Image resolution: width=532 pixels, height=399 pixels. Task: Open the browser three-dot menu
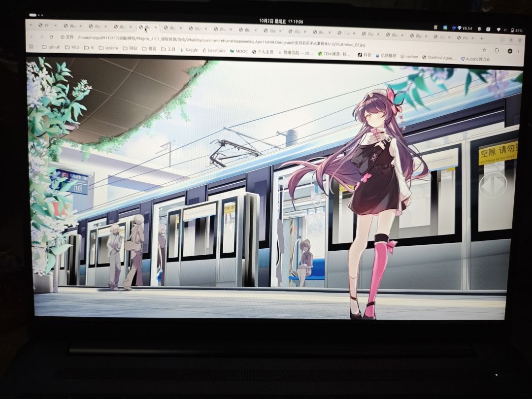[519, 51]
